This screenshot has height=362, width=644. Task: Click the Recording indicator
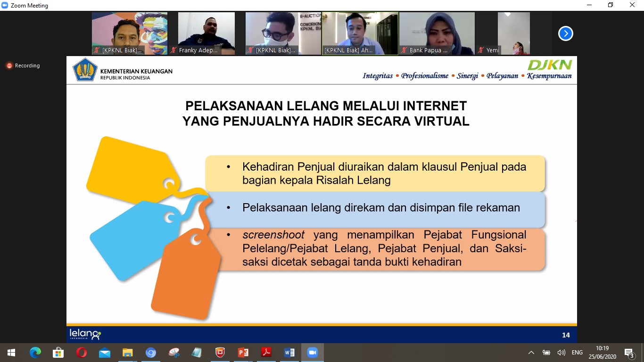click(x=23, y=66)
